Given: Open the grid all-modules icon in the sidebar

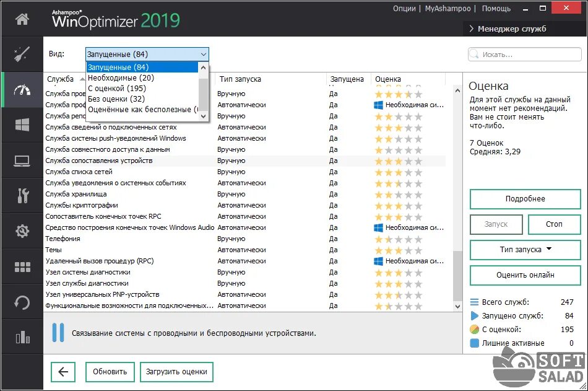Looking at the screenshot, I should tap(22, 266).
